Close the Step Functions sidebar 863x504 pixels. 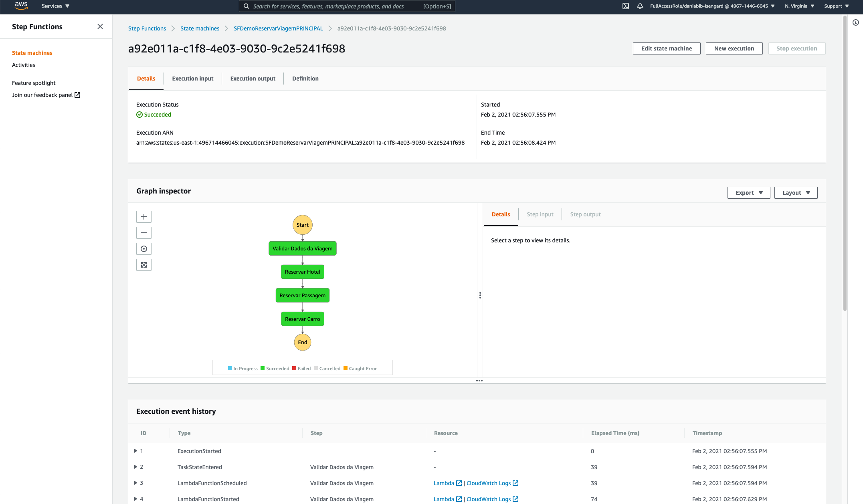point(100,26)
